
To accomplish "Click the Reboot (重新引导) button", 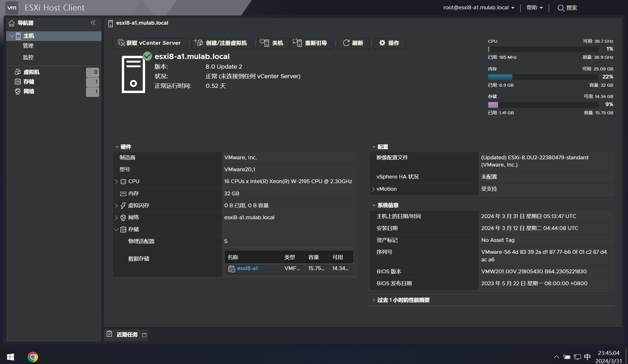I will coord(312,43).
